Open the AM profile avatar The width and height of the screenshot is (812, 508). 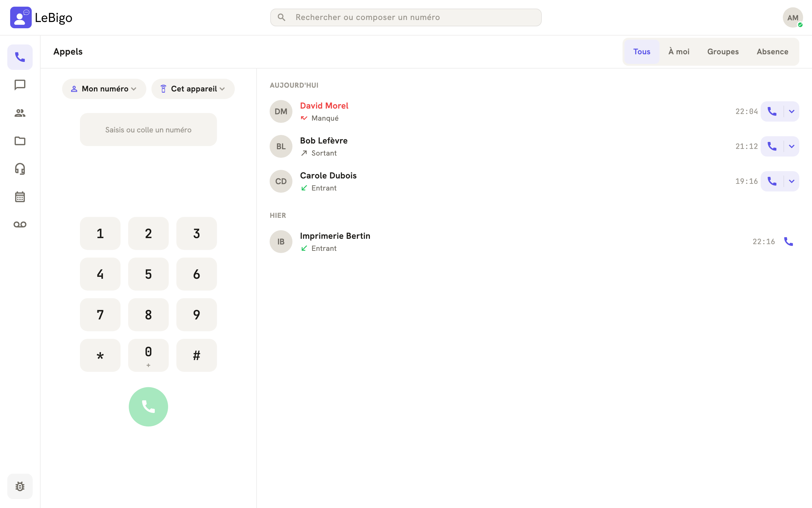point(793,17)
